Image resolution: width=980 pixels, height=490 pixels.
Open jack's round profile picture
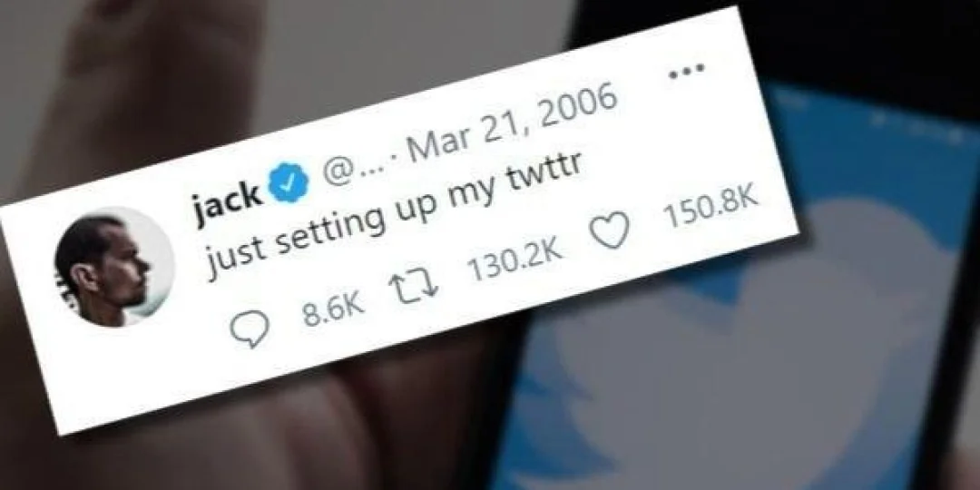point(114,267)
